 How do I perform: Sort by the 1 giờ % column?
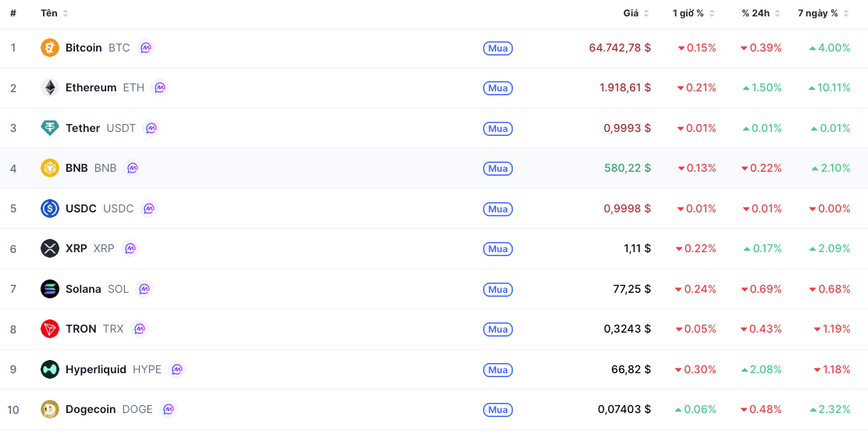click(x=693, y=13)
